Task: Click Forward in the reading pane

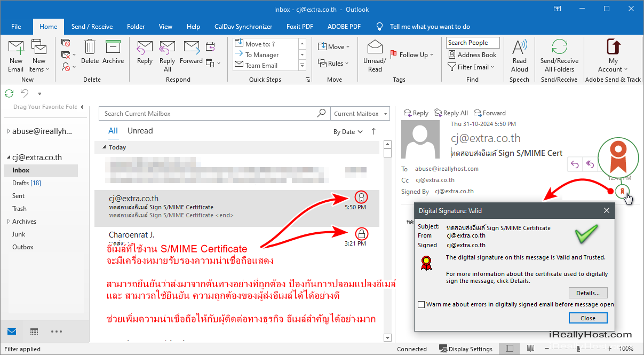Action: pyautogui.click(x=490, y=113)
